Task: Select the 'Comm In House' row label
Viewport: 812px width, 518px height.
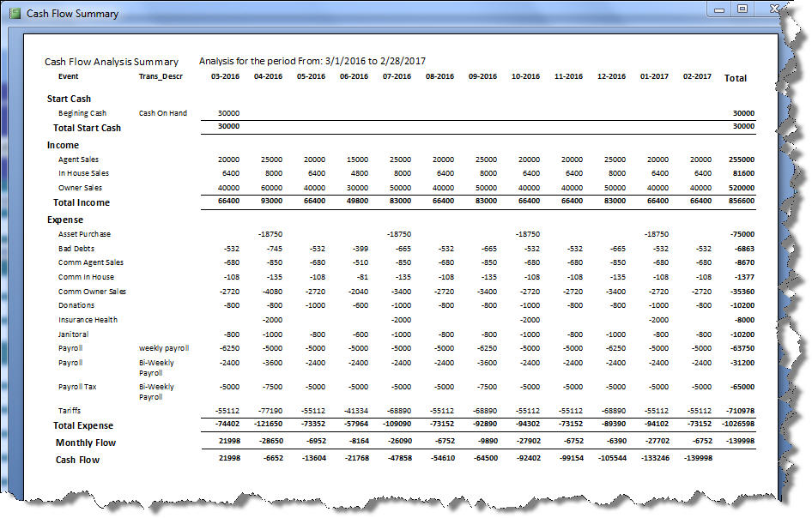Action: [86, 277]
